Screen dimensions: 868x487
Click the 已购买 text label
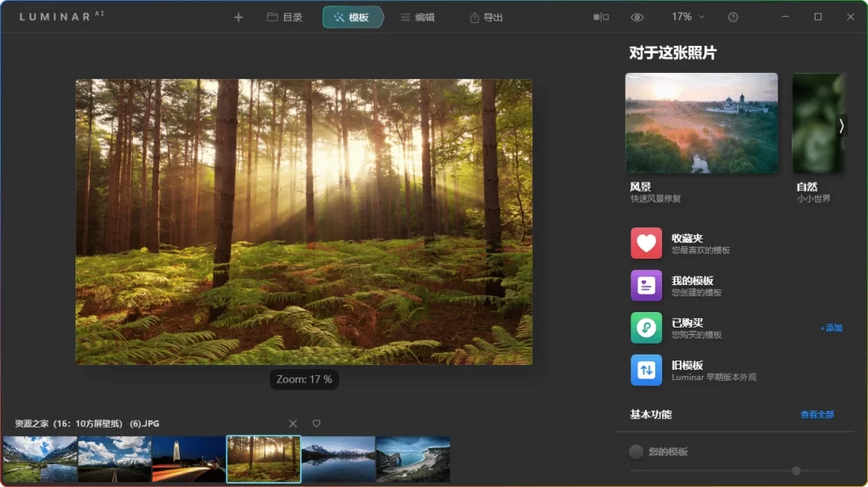point(687,322)
